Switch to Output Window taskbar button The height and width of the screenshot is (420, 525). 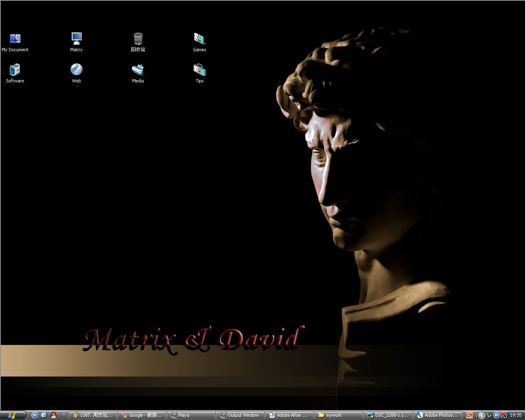[x=240, y=415]
